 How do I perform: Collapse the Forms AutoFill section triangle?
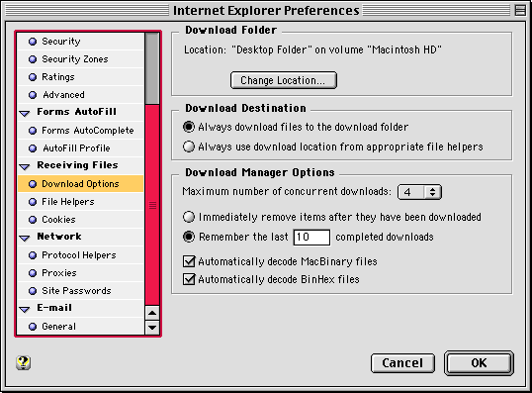click(25, 113)
